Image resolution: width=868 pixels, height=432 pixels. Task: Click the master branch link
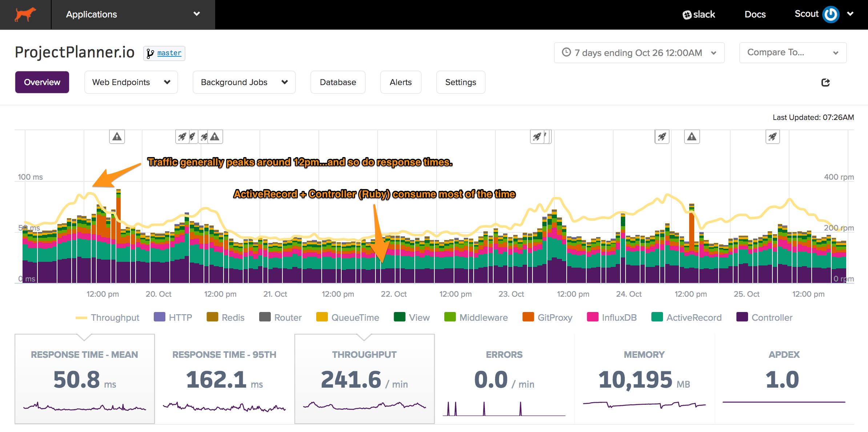point(169,53)
